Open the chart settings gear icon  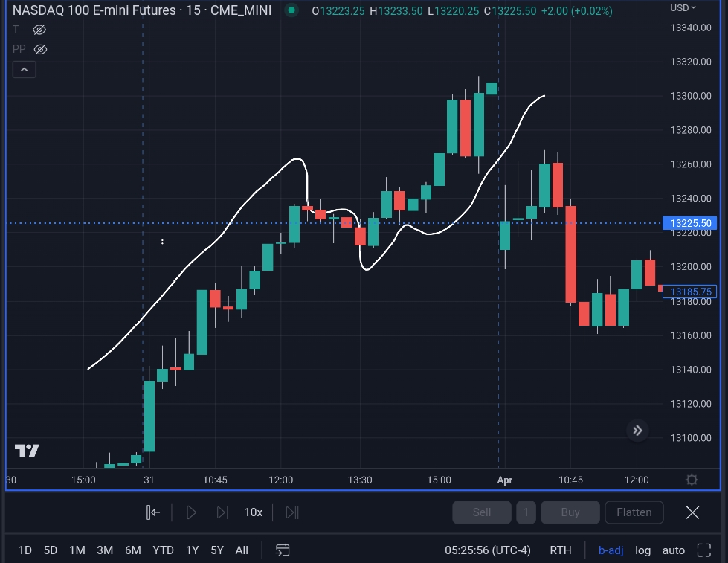pos(692,480)
